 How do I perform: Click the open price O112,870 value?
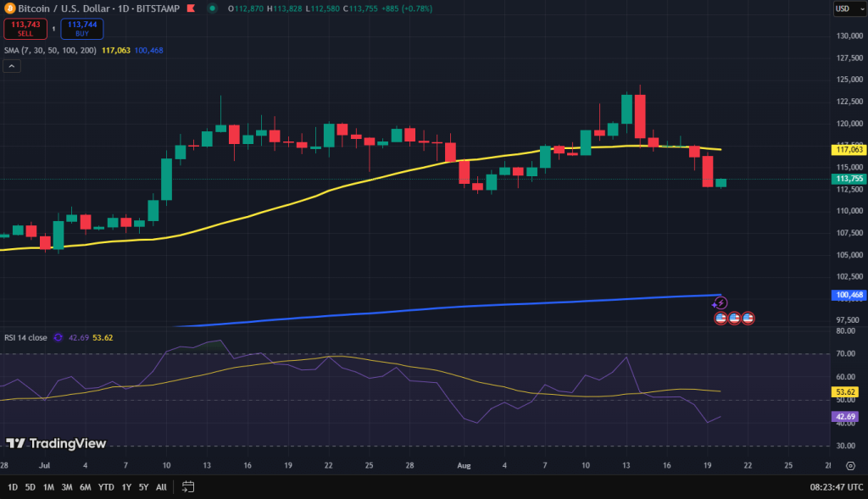click(x=246, y=8)
